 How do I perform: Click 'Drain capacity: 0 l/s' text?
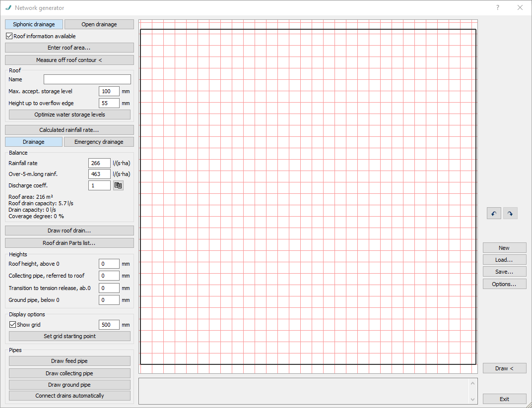[x=32, y=210]
